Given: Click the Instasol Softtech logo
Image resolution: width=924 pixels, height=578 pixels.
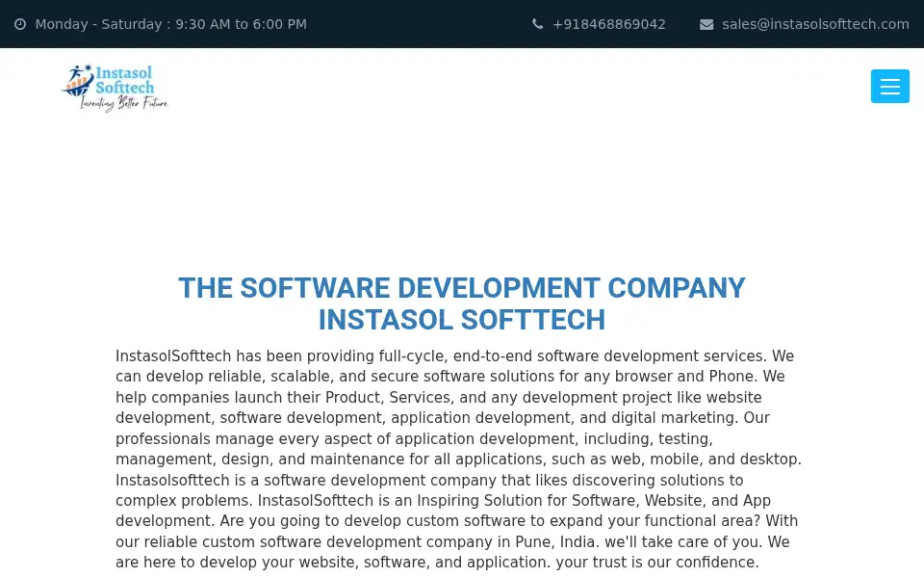Looking at the screenshot, I should coord(115,88).
